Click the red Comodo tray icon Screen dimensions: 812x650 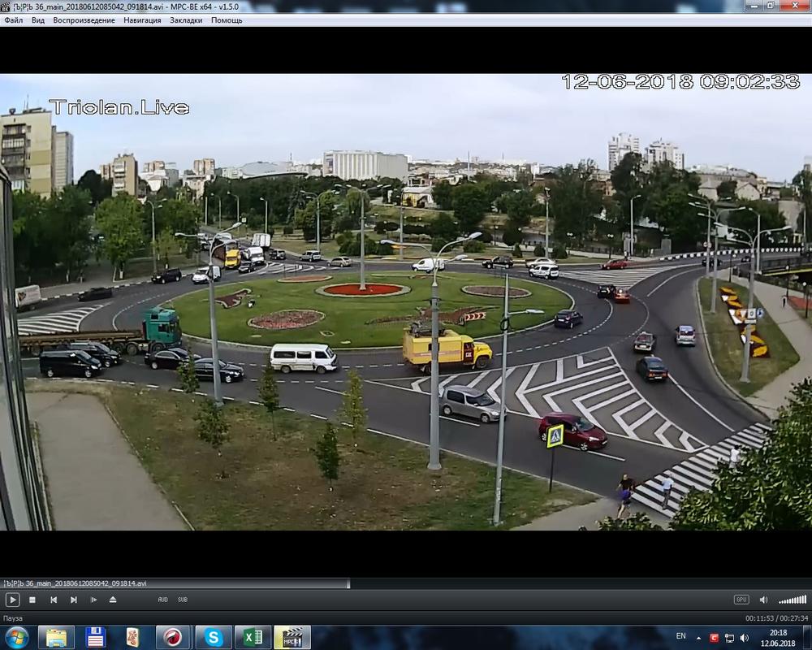click(x=714, y=638)
